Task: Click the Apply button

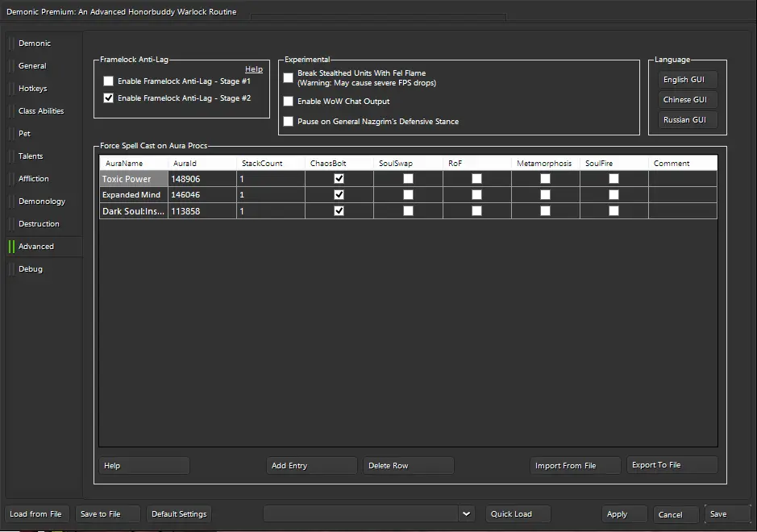Action: coord(624,514)
